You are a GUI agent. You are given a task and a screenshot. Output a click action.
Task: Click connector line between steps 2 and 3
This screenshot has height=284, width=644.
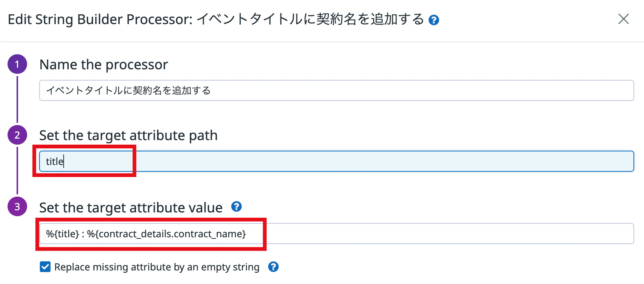coord(17,171)
